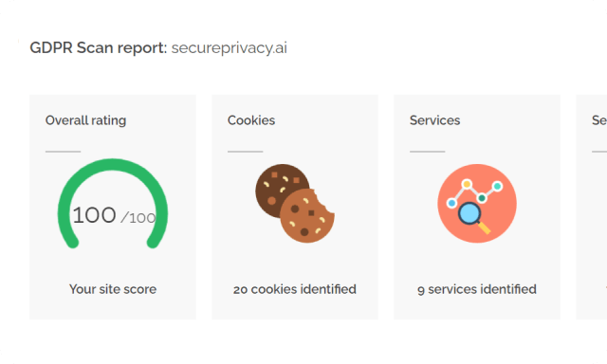
Task: Click the bitten light brown cookie
Action: (307, 216)
